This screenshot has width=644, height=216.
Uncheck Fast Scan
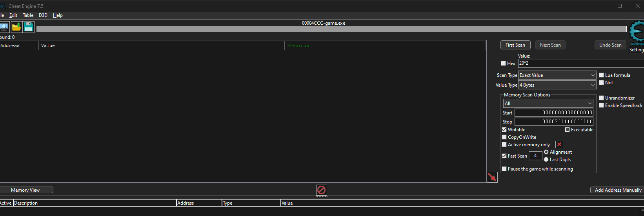[504, 156]
